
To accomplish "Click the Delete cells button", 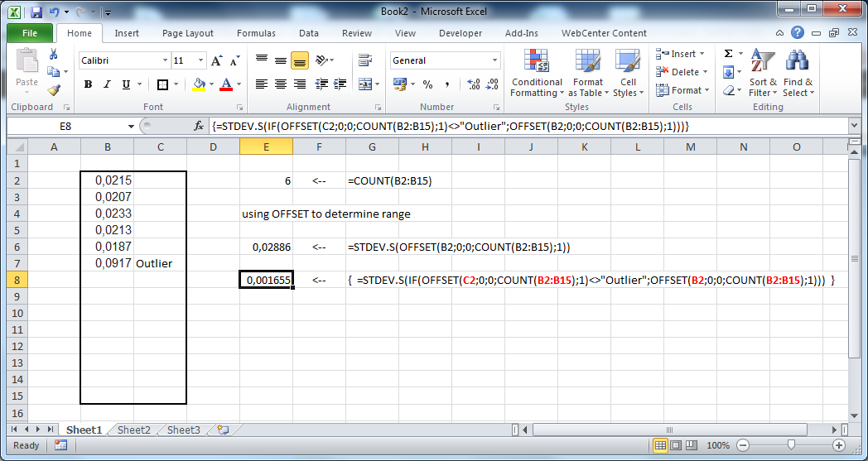I will 682,72.
